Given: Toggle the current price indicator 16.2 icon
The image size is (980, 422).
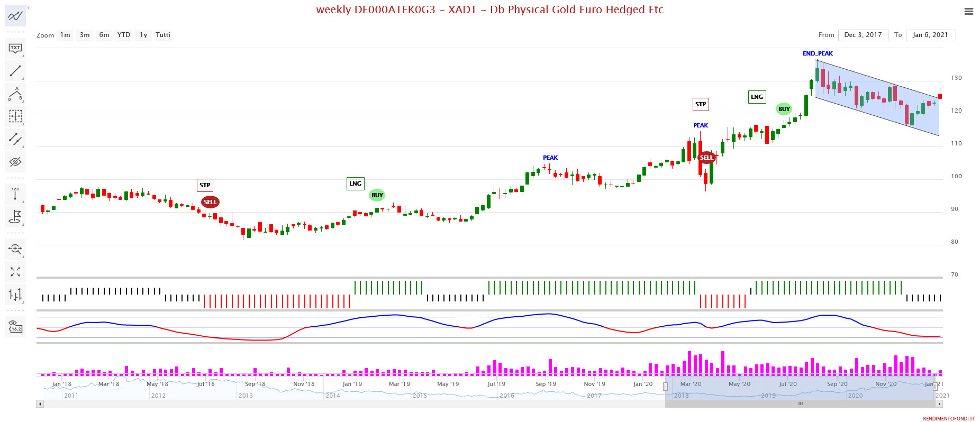Looking at the screenshot, I should pyautogui.click(x=15, y=326).
